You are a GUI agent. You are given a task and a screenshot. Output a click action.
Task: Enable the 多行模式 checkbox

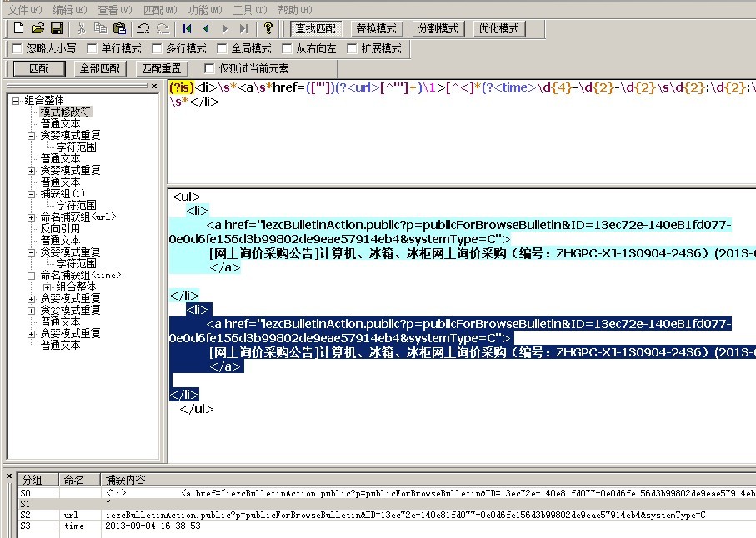click(x=157, y=48)
